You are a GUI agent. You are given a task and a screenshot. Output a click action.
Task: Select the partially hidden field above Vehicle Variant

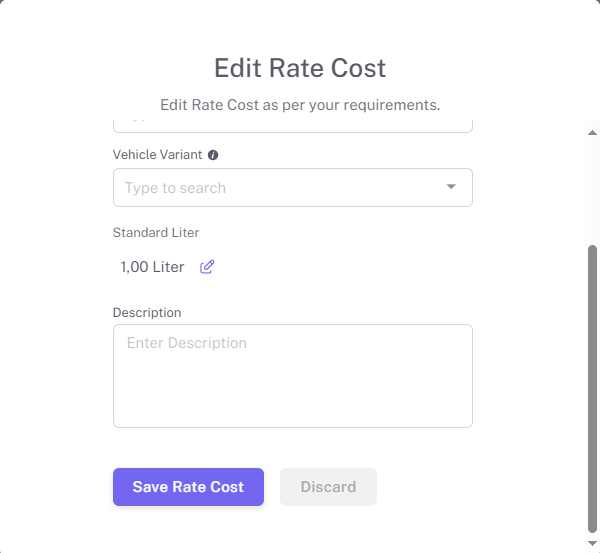293,126
